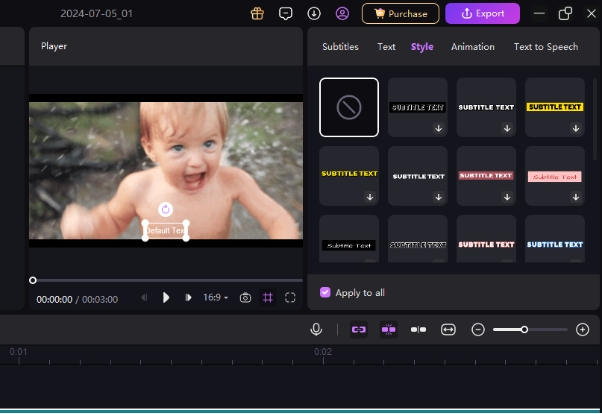Toggle the safe zone grid icon
602x414 pixels.
click(x=268, y=298)
